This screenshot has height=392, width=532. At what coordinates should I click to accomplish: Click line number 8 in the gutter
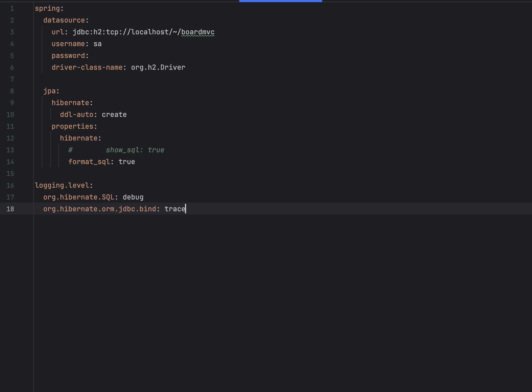(12, 91)
